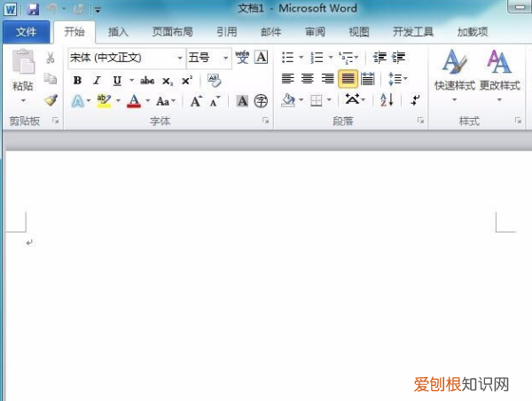The image size is (532, 401).
Task: Toggle Underline formatting
Action: pyautogui.click(x=117, y=81)
